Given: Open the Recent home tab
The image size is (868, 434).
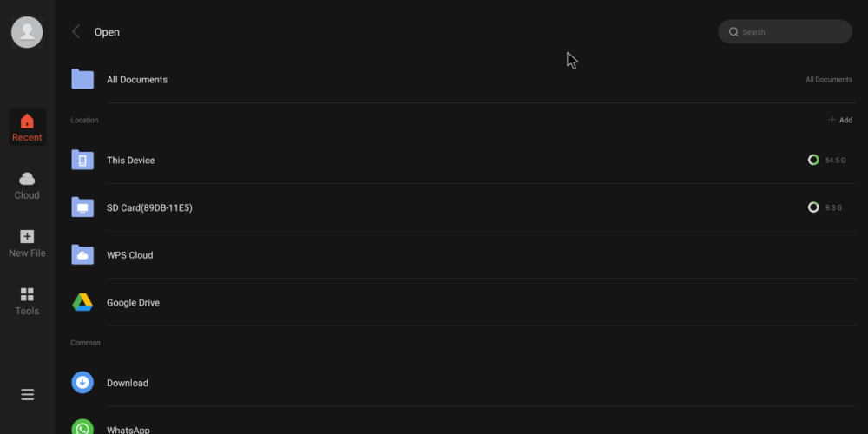Looking at the screenshot, I should [27, 128].
